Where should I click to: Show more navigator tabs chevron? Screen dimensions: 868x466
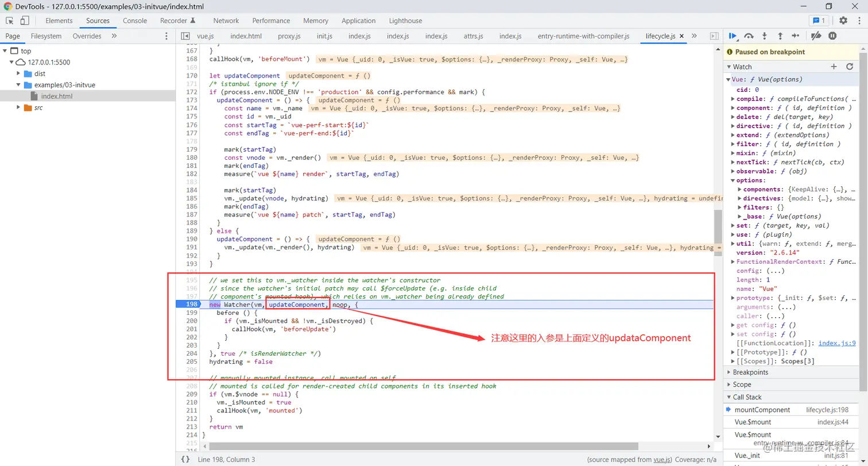pyautogui.click(x=114, y=36)
